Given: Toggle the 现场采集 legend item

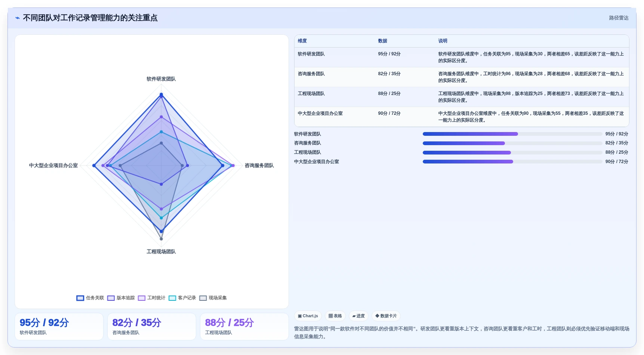Looking at the screenshot, I should pyautogui.click(x=213, y=298).
